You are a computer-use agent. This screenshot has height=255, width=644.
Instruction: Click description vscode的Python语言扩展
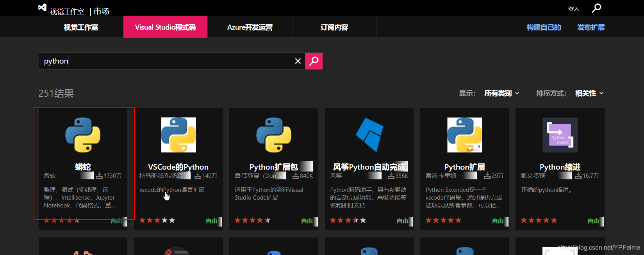click(172, 190)
